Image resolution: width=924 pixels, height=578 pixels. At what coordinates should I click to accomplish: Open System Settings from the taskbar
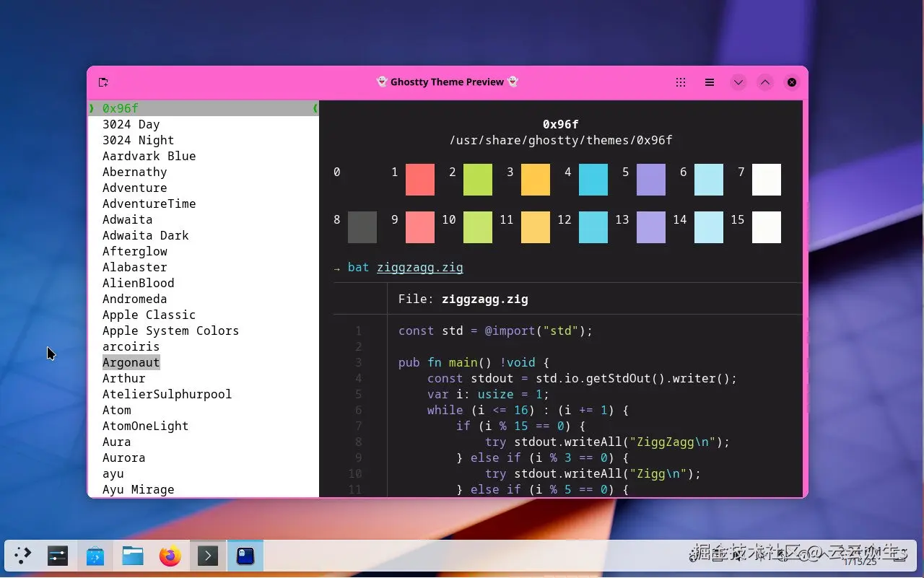pos(58,556)
